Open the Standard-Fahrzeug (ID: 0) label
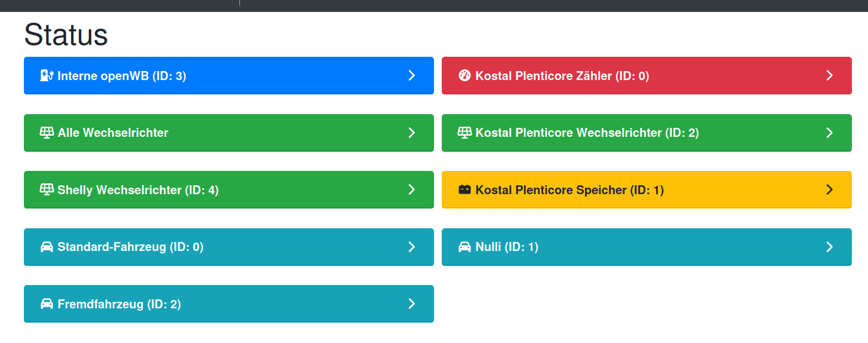868x343 pixels. coord(131,247)
